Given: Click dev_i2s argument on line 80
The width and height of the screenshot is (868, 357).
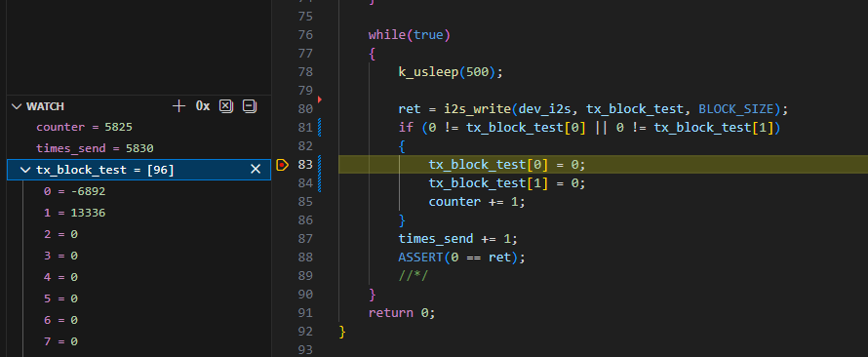Looking at the screenshot, I should (545, 109).
